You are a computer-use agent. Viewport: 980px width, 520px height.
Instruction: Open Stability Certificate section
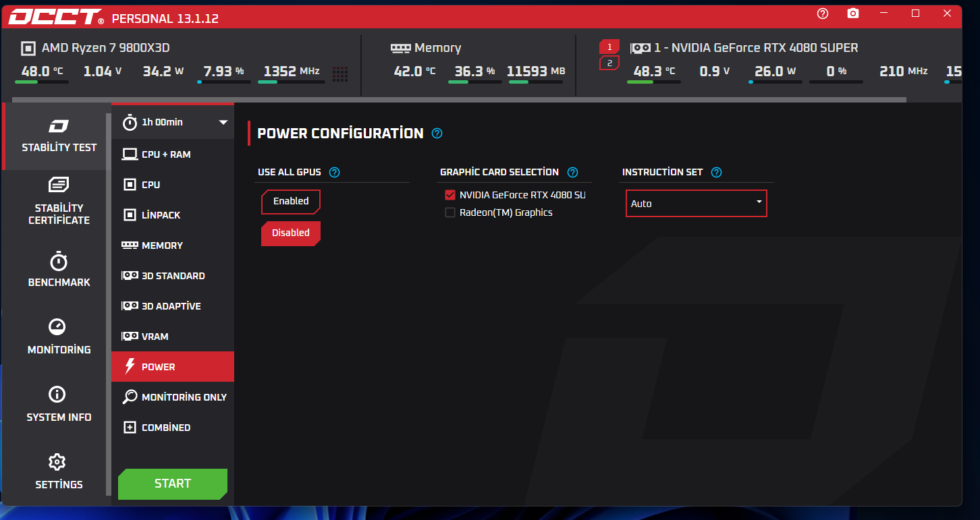(x=59, y=202)
